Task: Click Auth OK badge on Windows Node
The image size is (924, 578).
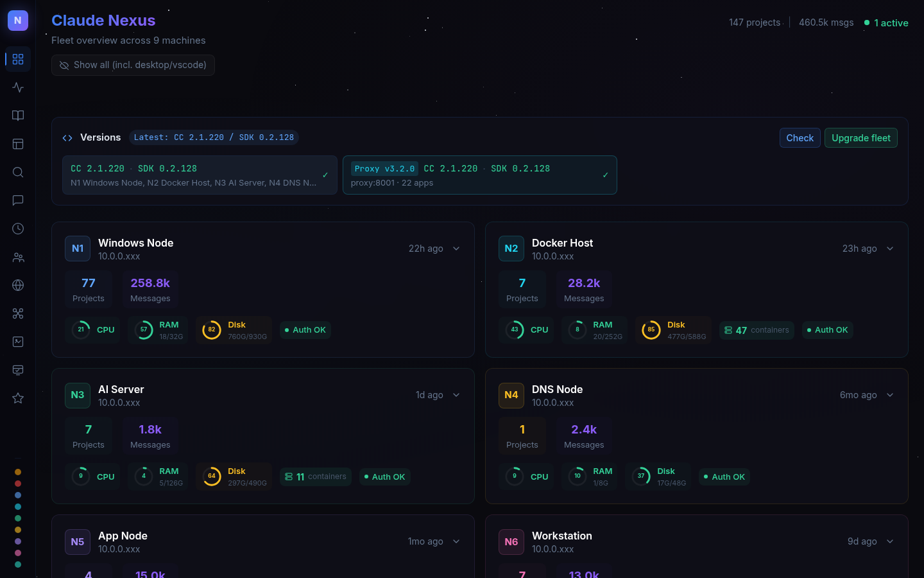Action: (305, 330)
